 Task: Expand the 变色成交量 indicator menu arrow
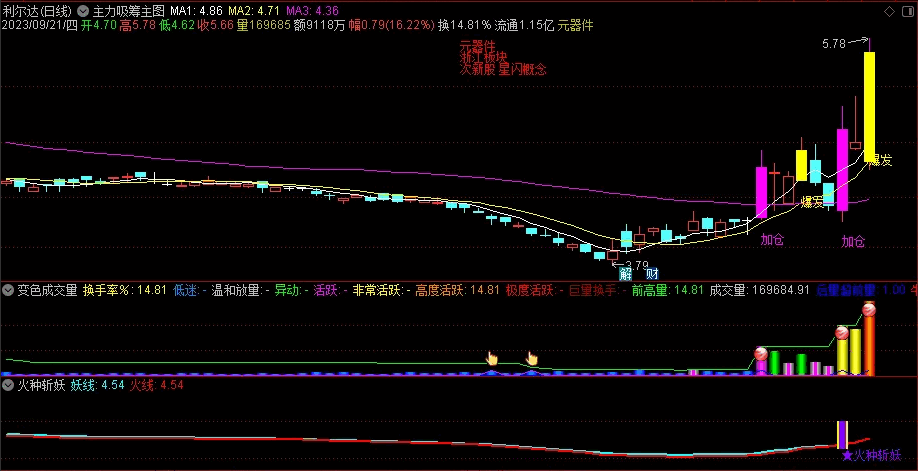coord(8,289)
